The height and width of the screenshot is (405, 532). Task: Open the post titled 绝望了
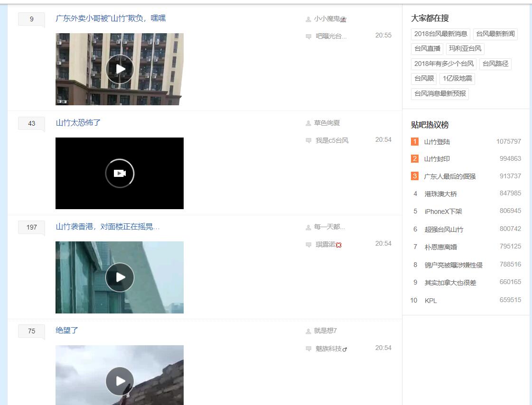[67, 331]
